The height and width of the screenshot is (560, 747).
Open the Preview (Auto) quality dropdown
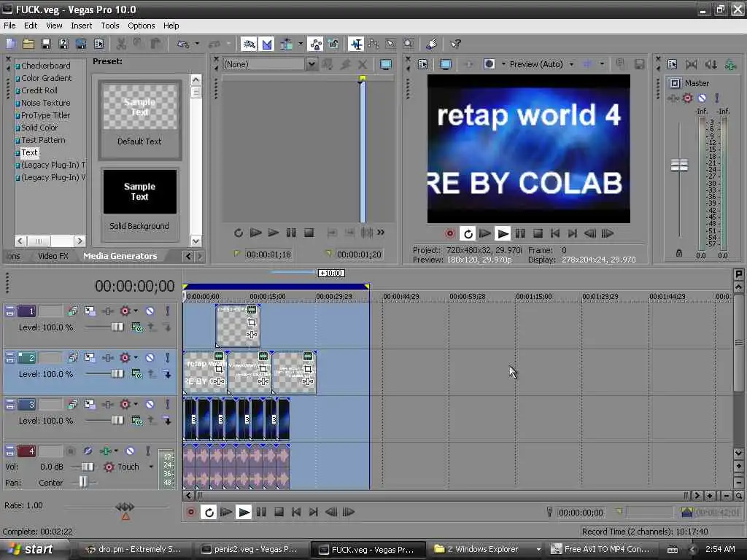[571, 64]
